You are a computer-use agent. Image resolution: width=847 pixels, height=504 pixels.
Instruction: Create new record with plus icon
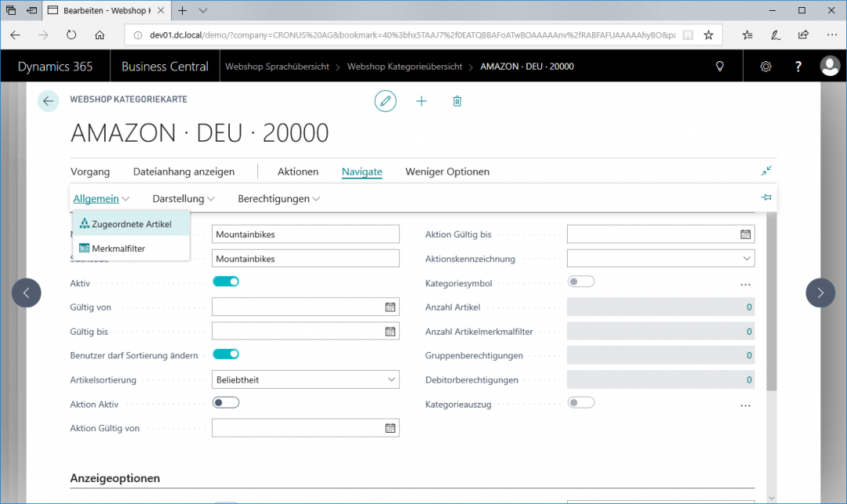421,101
